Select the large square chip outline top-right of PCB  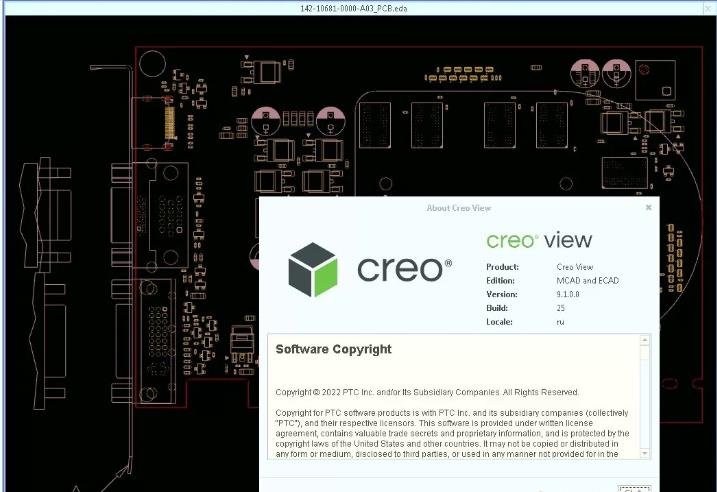(x=655, y=80)
